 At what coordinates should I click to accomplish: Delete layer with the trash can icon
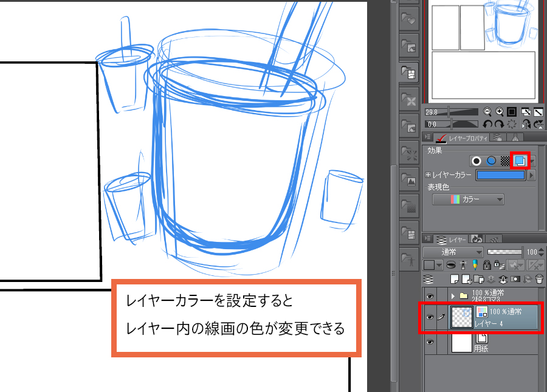click(538, 279)
